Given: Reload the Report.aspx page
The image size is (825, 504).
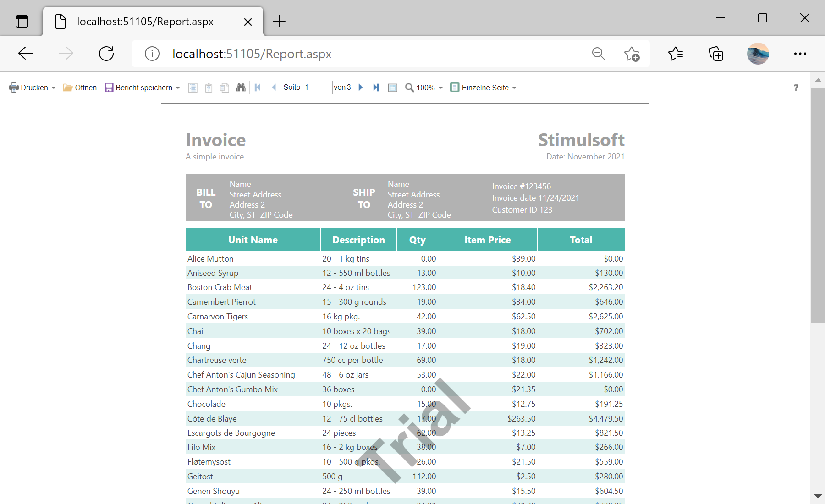Looking at the screenshot, I should point(106,54).
